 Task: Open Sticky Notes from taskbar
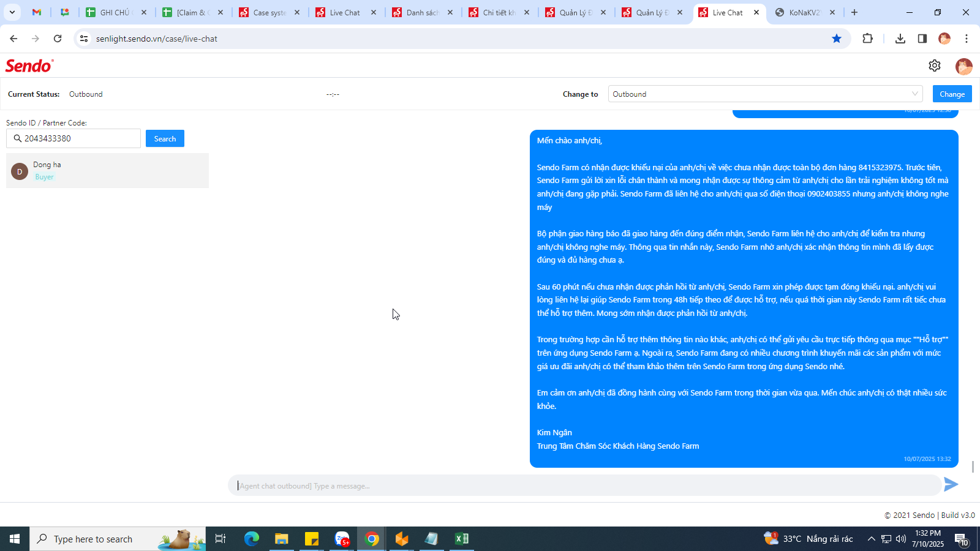(x=312, y=539)
